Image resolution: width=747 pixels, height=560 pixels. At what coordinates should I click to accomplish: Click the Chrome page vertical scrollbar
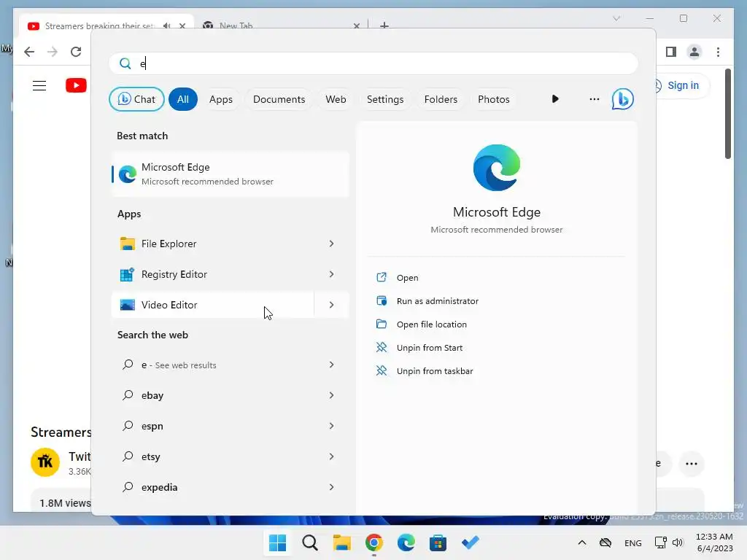pyautogui.click(x=727, y=114)
